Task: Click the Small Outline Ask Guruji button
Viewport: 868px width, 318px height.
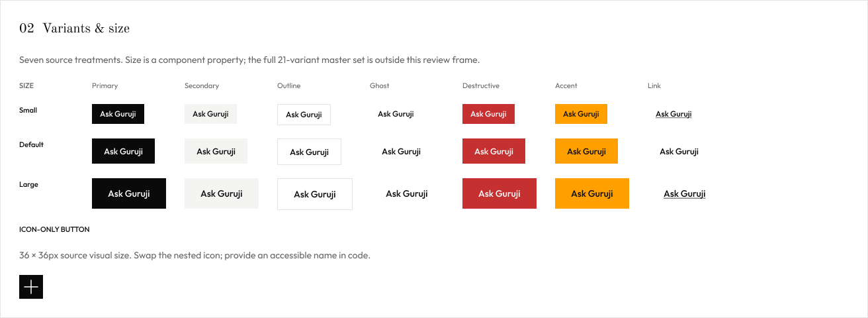Action: [x=304, y=115]
